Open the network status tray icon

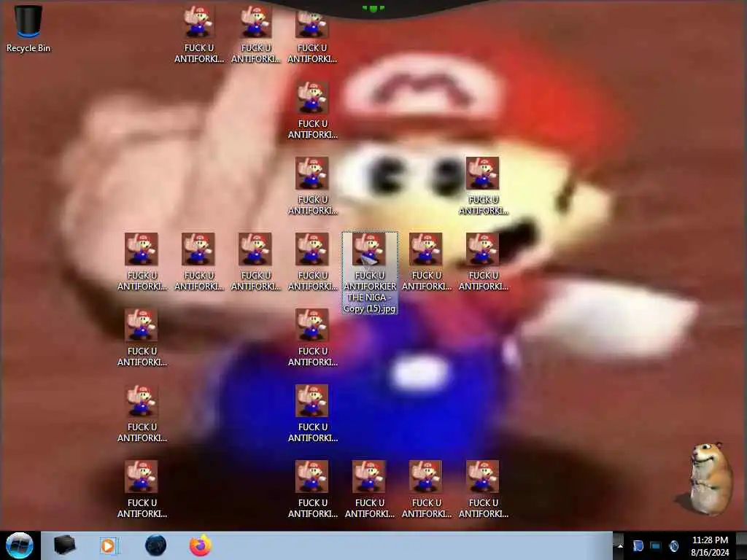pyautogui.click(x=656, y=546)
